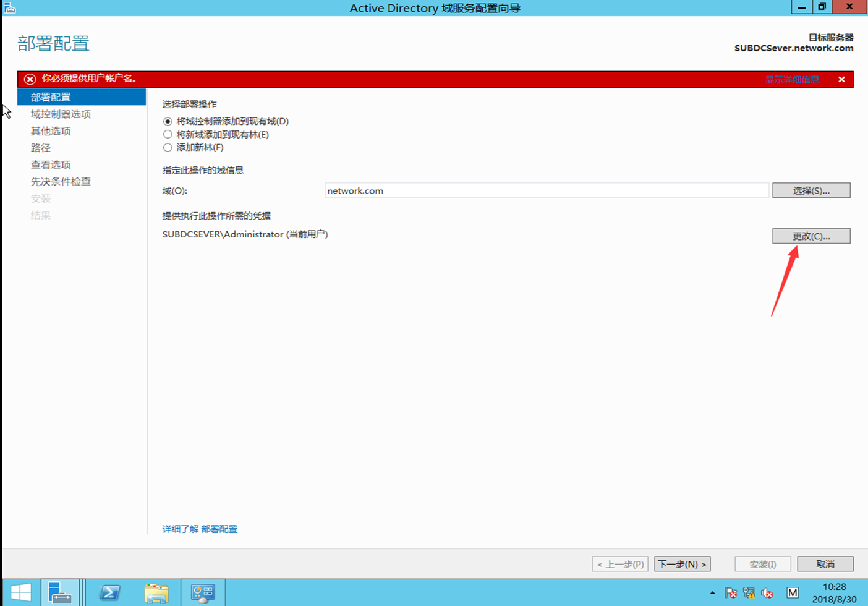This screenshot has height=606, width=868.
Task: Open 详细了解 部署配置 help link
Action: point(200,529)
